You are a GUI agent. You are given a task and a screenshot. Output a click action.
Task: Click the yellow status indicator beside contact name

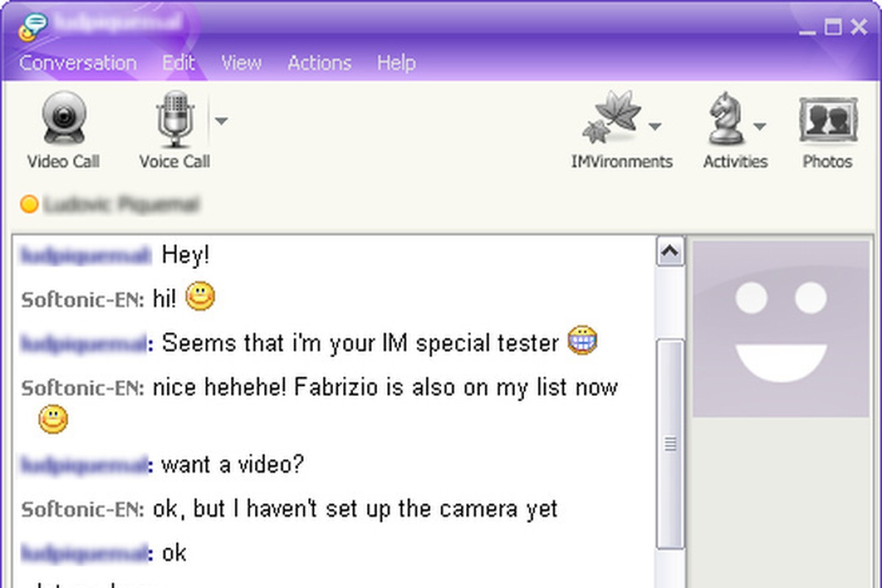click(29, 204)
